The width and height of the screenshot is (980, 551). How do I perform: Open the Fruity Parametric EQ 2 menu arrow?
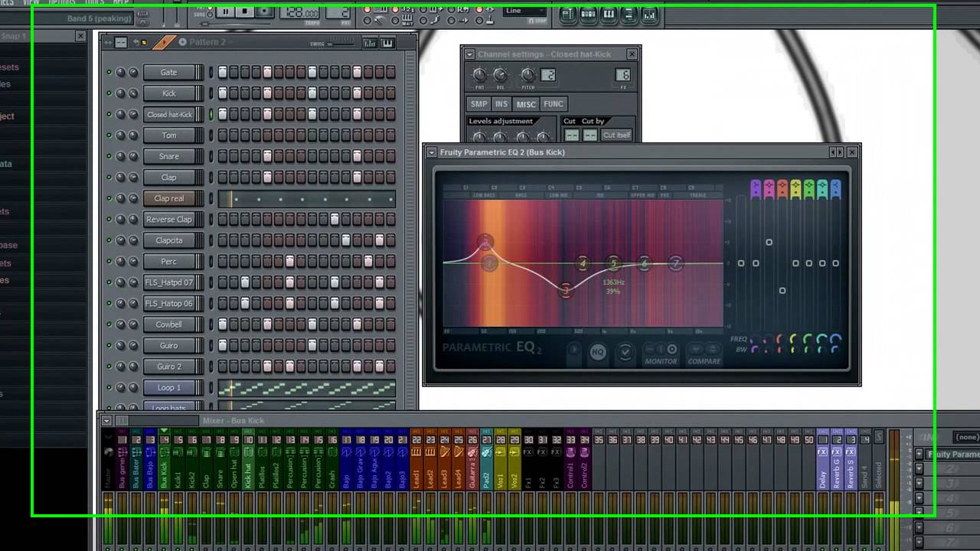(x=431, y=152)
